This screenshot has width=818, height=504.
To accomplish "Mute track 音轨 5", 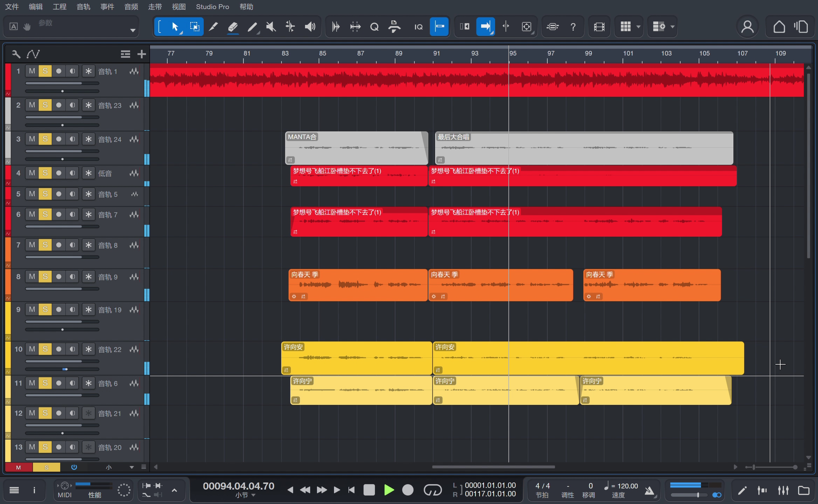I will point(32,194).
